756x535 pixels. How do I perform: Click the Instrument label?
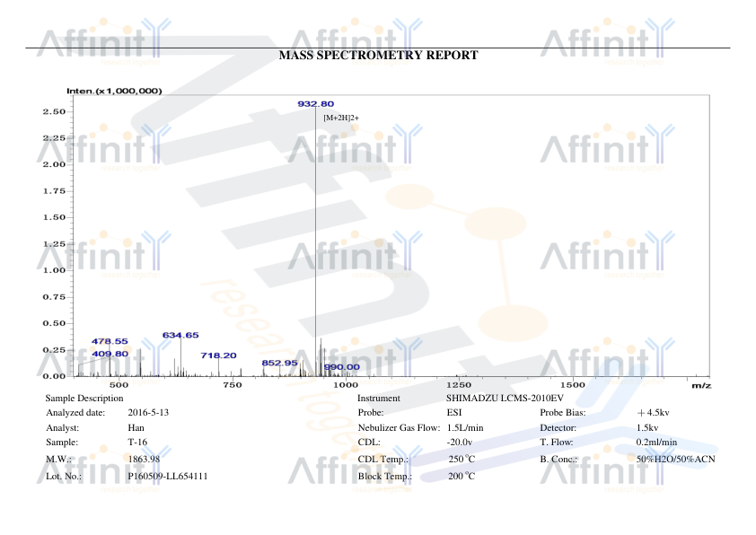379,399
